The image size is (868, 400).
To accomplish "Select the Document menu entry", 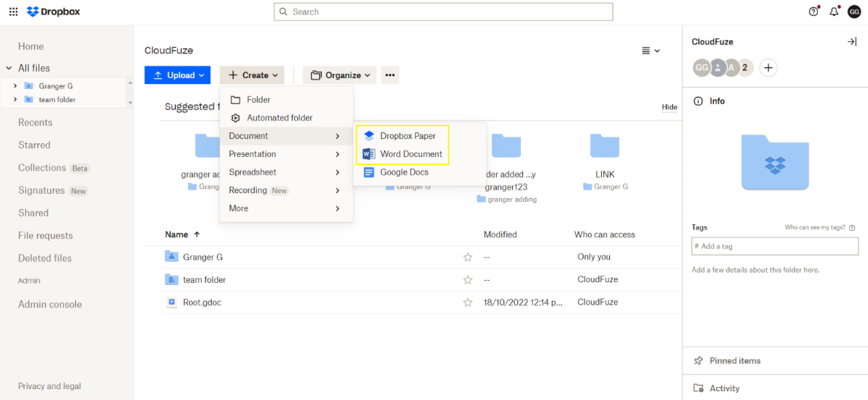I will coord(286,136).
